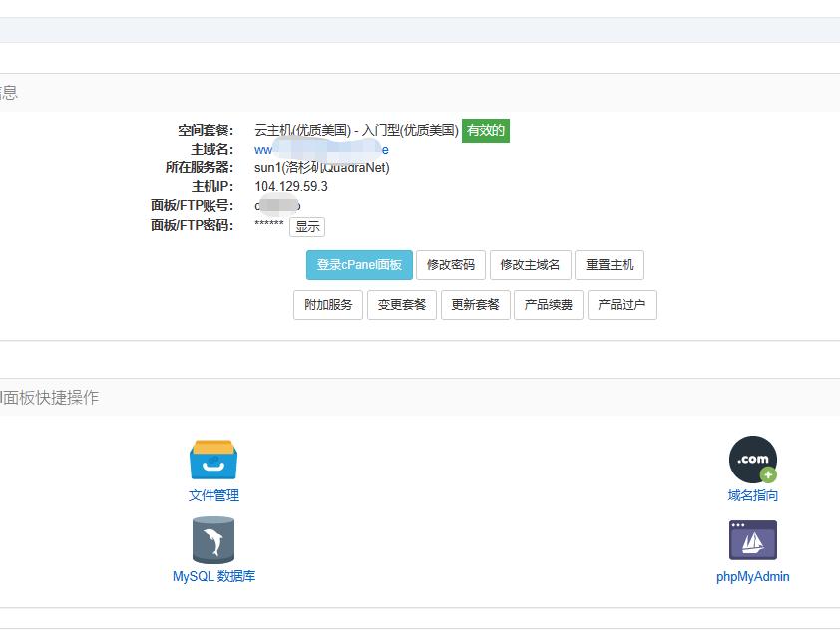
Task: Click the 变更套餐 button
Action: point(402,305)
